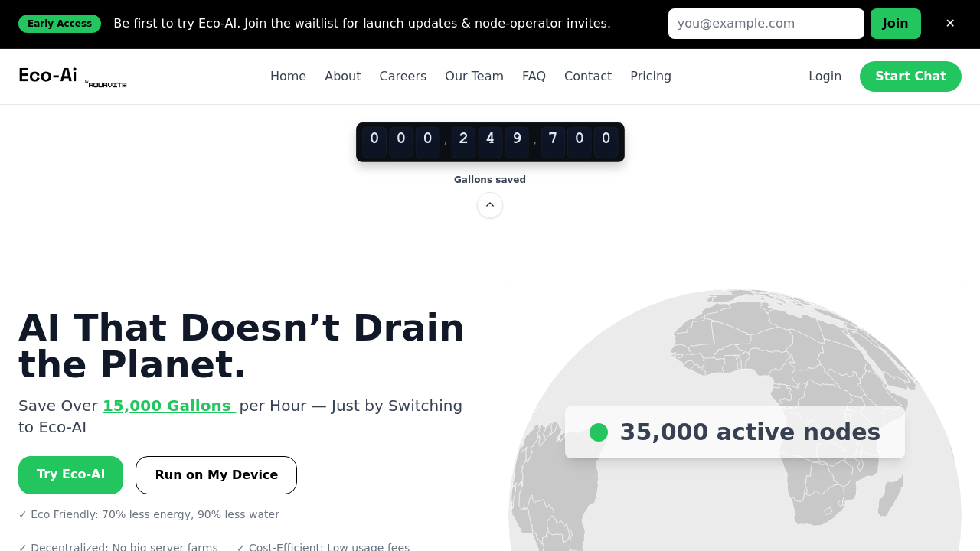Open the Home page
The height and width of the screenshot is (551, 980).
click(x=288, y=77)
